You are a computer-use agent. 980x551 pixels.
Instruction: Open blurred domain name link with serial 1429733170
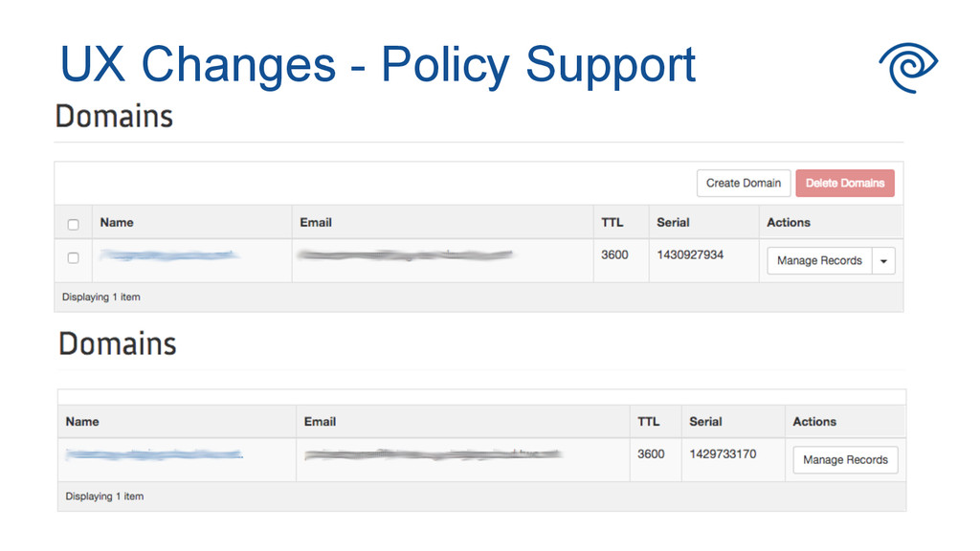tap(154, 454)
